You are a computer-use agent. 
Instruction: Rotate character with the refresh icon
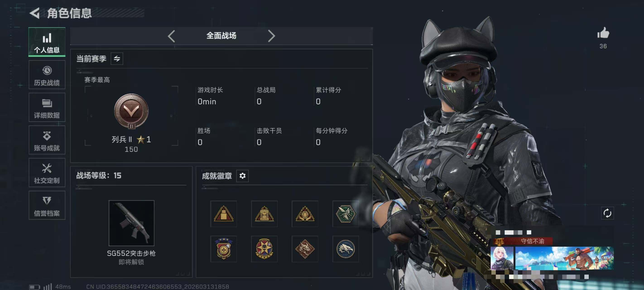[607, 213]
